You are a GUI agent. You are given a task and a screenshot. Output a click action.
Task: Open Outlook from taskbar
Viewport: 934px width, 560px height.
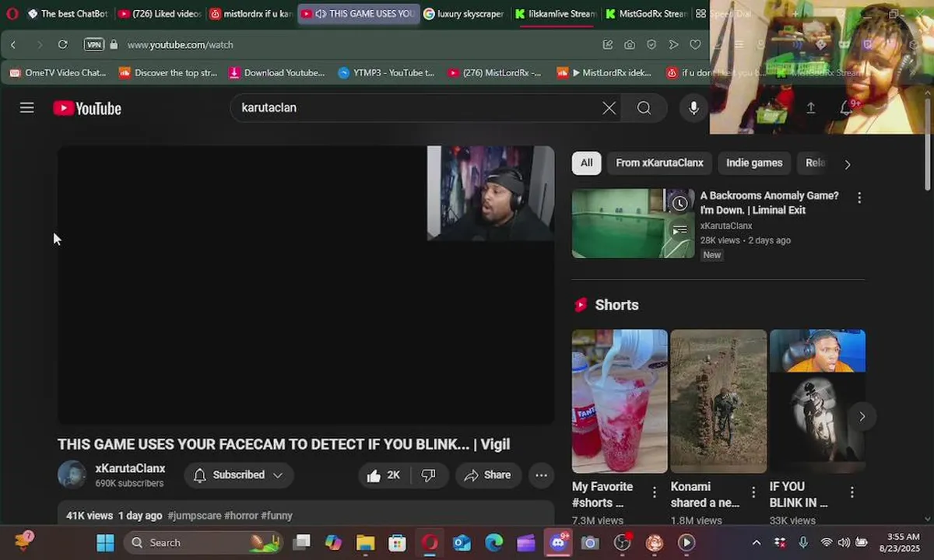click(x=462, y=543)
